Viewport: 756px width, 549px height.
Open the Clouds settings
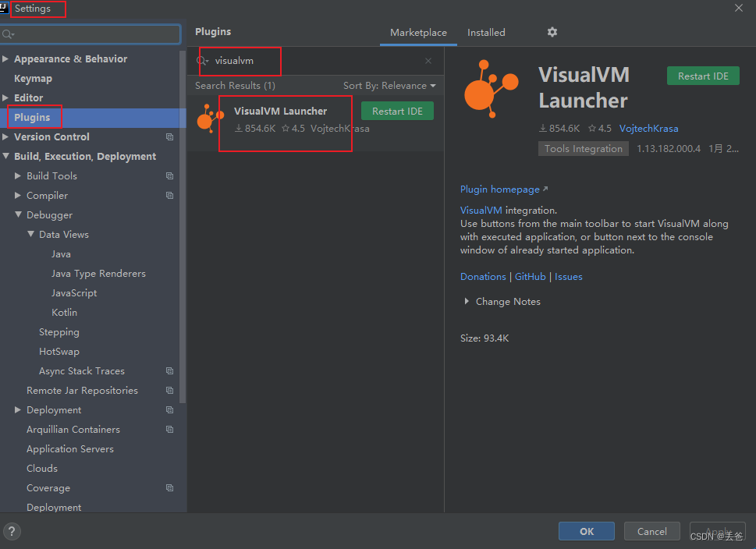click(x=42, y=469)
